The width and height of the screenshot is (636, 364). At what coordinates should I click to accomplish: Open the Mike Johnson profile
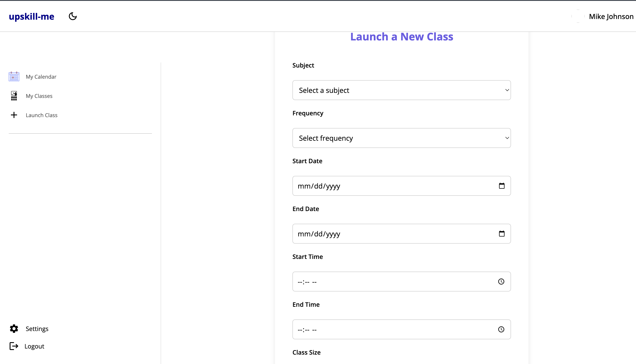pyautogui.click(x=611, y=17)
